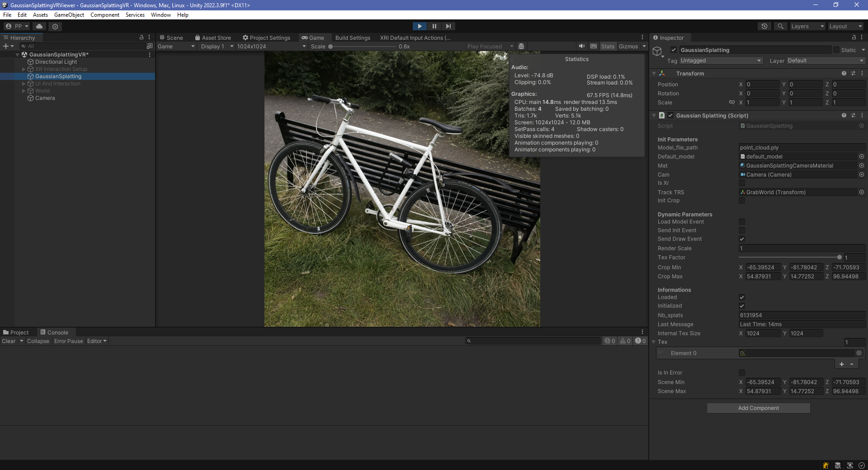
Task: Lock the Hierarchy panel
Action: [142, 38]
